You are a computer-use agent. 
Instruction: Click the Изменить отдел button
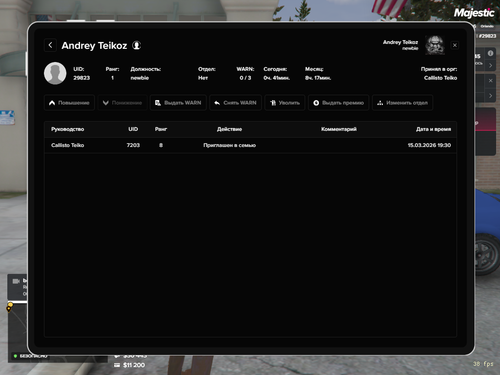point(402,103)
